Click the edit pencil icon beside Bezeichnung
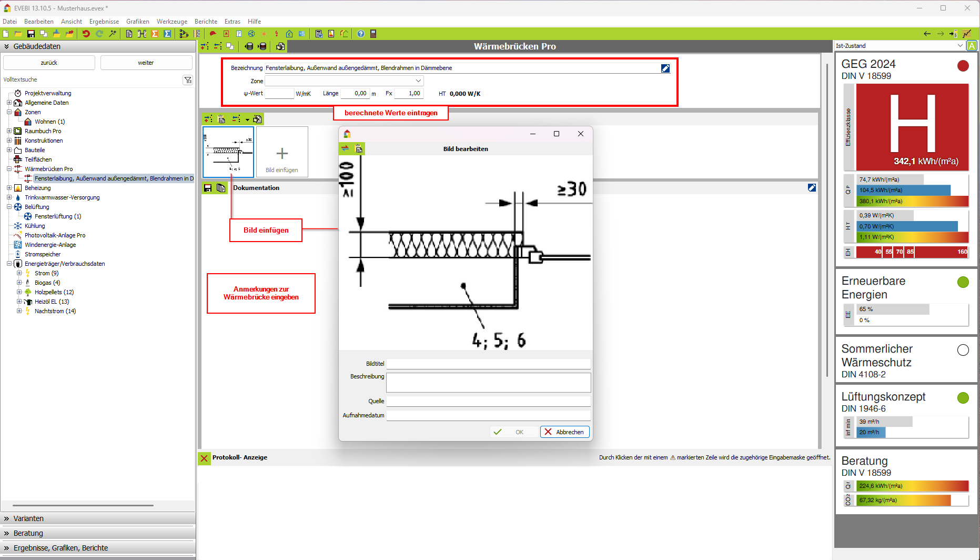The height and width of the screenshot is (560, 980). click(x=665, y=68)
